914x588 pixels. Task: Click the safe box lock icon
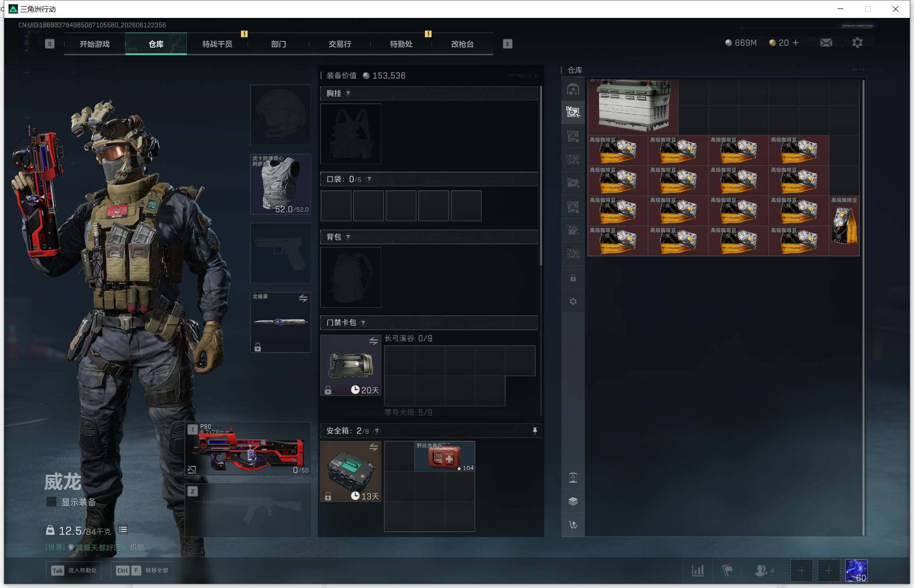328,496
